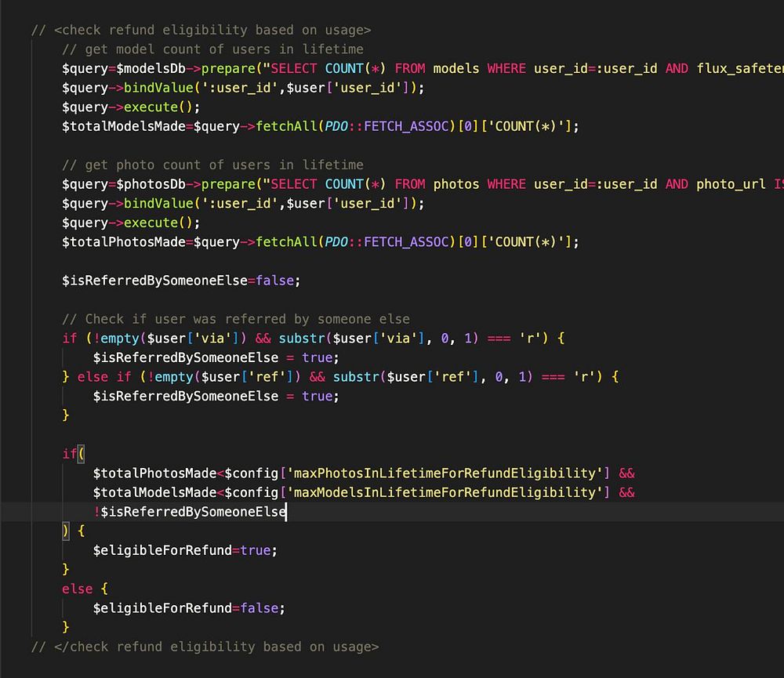Click the 'maxPhotosInLifetimeForRefundEligibility' config key
The width and height of the screenshot is (784, 678).
(445, 473)
